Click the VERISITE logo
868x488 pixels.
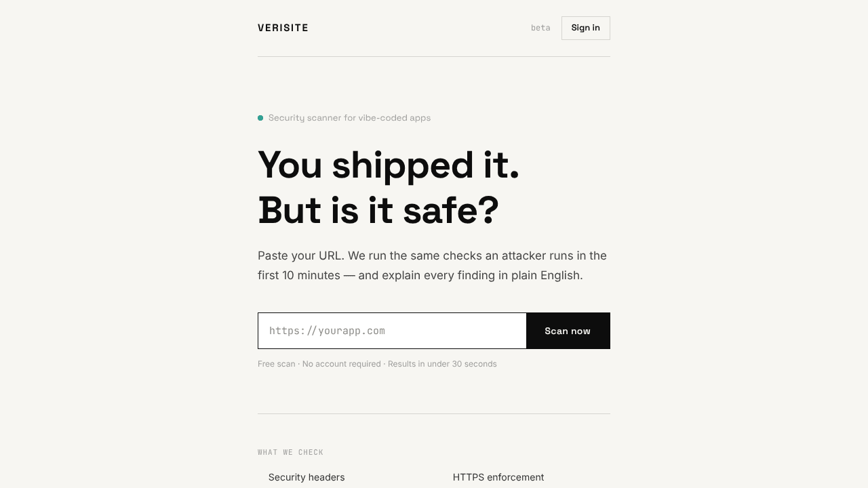coord(283,28)
